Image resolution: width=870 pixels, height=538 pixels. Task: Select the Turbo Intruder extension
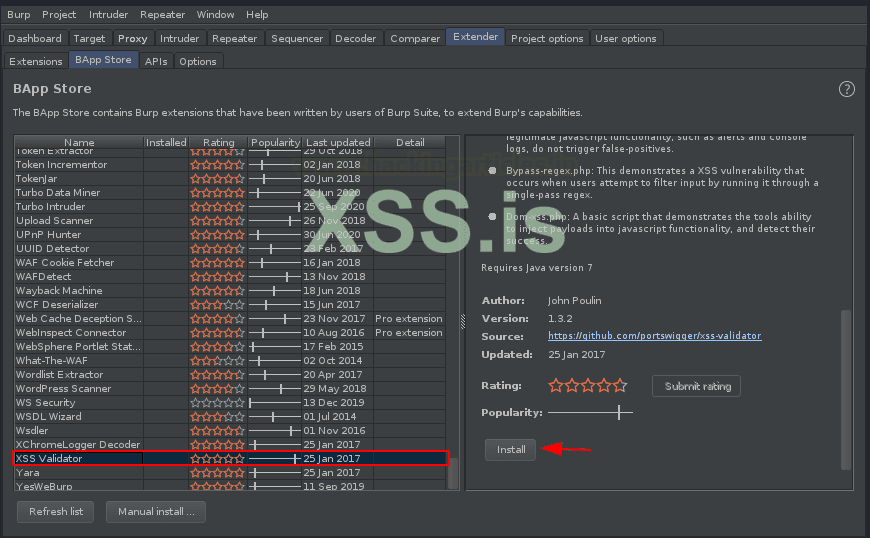click(230, 206)
